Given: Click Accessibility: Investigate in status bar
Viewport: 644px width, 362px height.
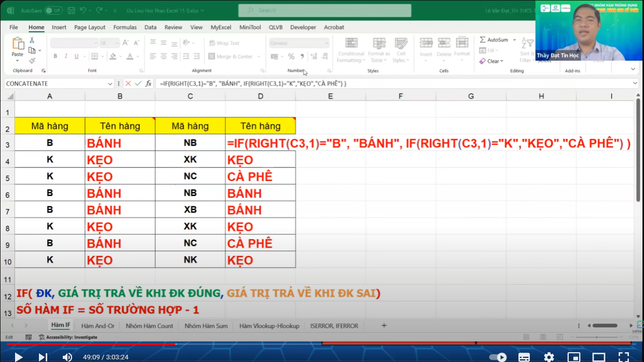Looking at the screenshot, I should tap(68, 337).
